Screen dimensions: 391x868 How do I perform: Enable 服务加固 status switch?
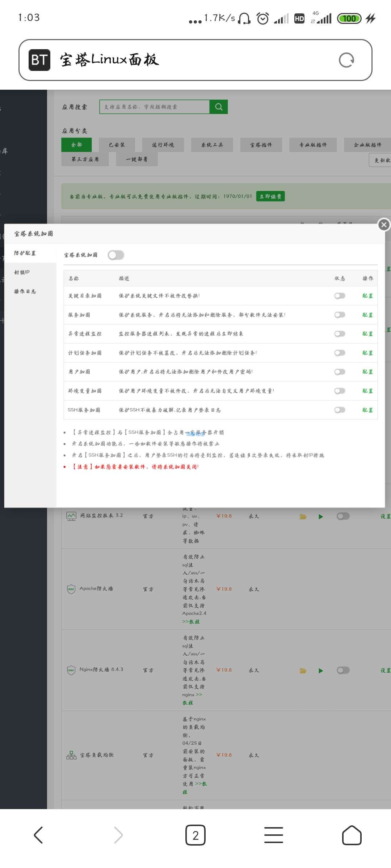[340, 315]
